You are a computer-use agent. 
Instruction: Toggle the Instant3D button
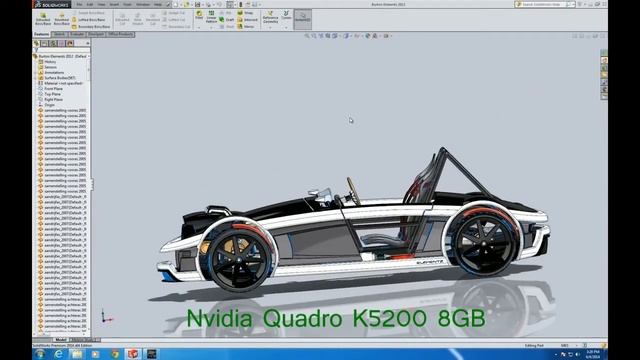pos(302,19)
